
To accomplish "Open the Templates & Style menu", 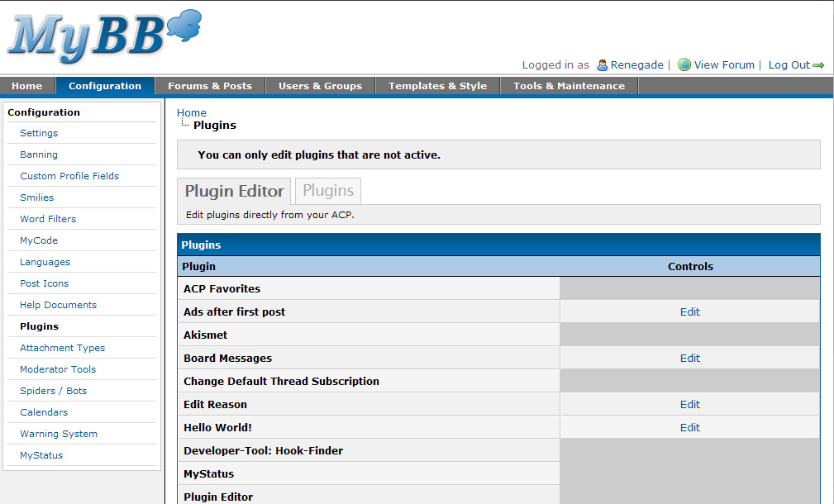I will coord(437,86).
